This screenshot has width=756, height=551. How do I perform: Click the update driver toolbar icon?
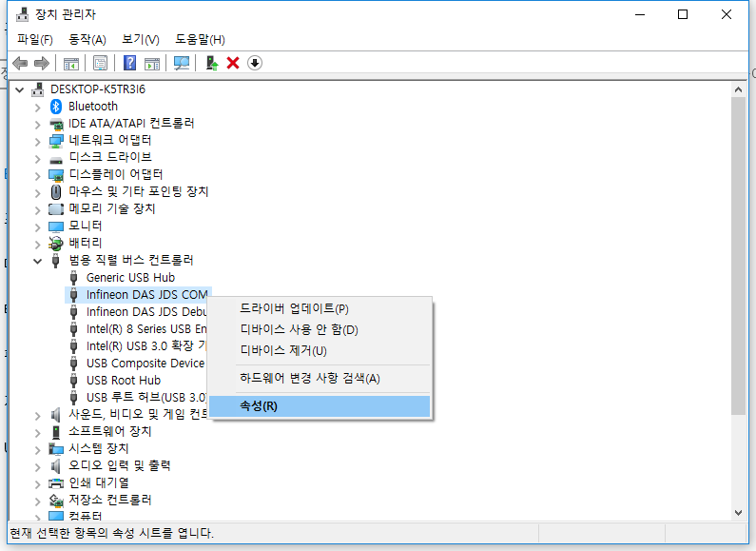point(212,63)
